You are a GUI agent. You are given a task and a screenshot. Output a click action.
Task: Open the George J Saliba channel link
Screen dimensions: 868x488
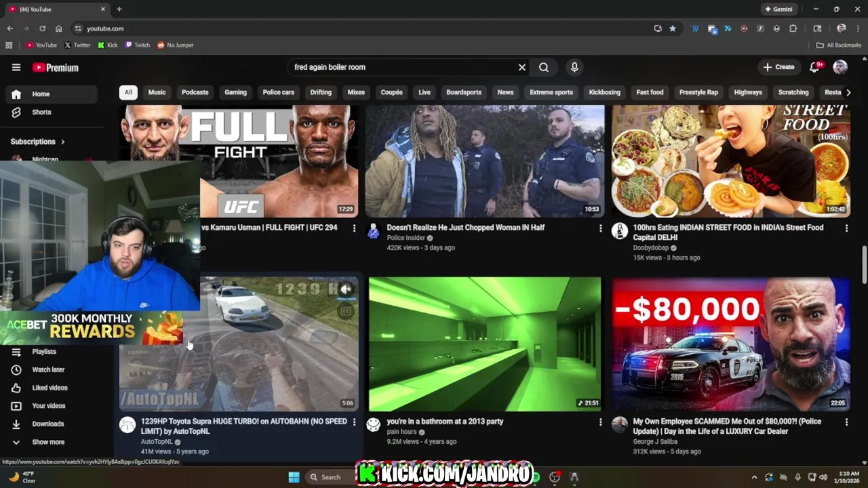655,442
